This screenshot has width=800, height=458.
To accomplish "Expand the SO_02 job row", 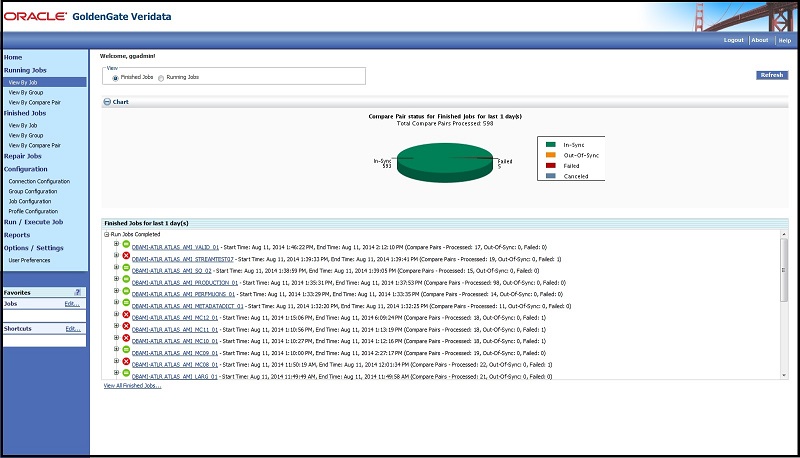I will coord(116,267).
